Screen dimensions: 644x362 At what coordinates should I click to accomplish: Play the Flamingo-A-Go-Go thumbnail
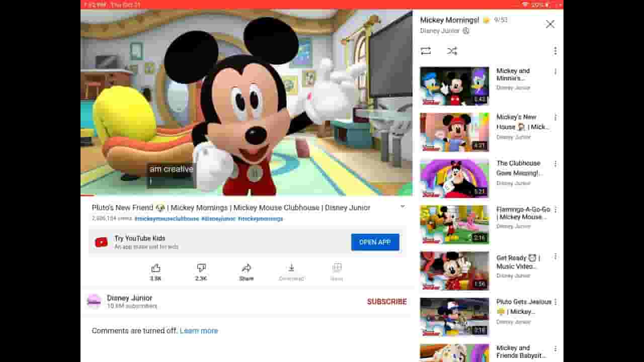(454, 225)
